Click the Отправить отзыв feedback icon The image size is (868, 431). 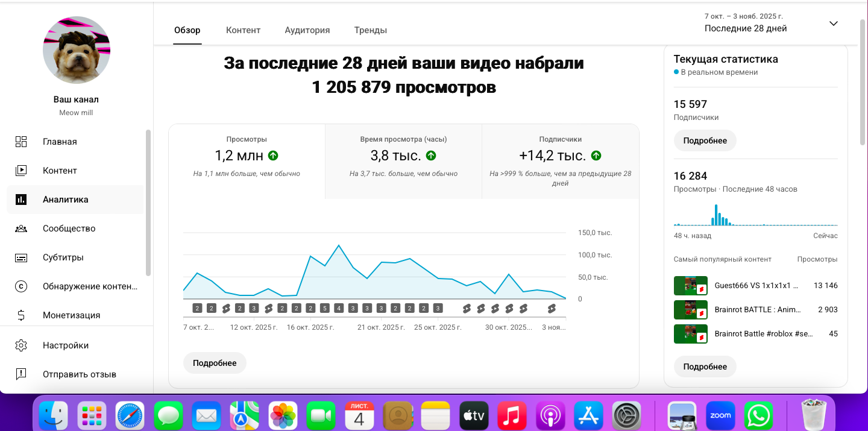coord(21,374)
